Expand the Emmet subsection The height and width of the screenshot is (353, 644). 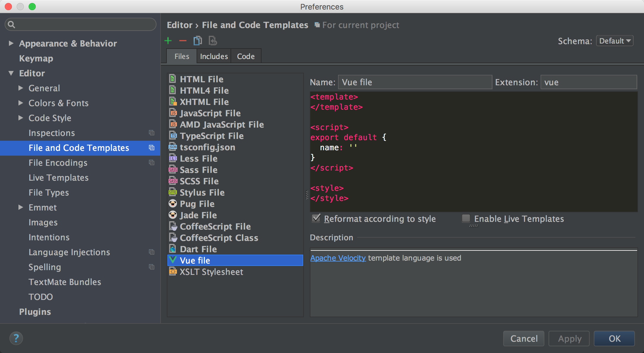pos(21,207)
